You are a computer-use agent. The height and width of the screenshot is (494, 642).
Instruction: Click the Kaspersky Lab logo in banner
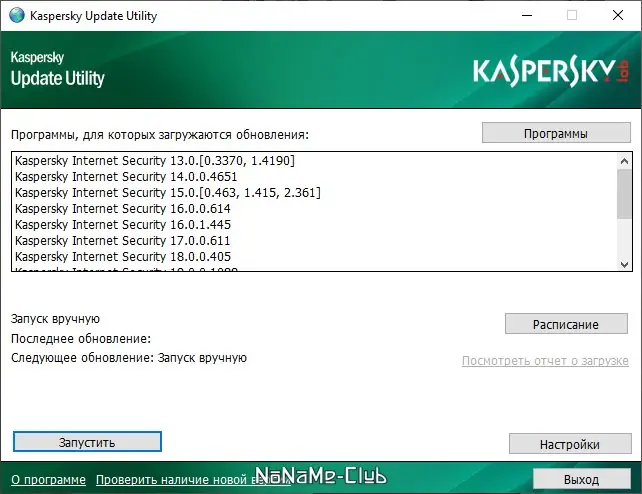click(x=551, y=71)
